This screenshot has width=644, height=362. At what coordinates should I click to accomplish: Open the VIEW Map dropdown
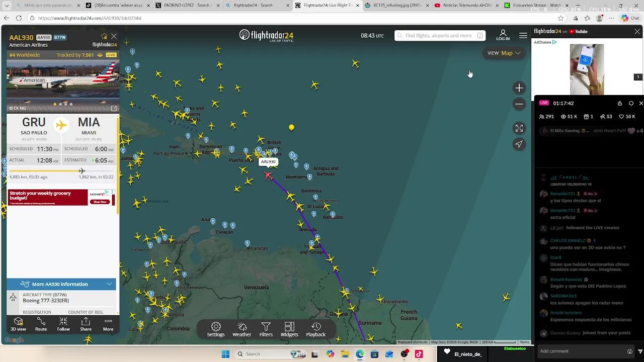pos(504,53)
